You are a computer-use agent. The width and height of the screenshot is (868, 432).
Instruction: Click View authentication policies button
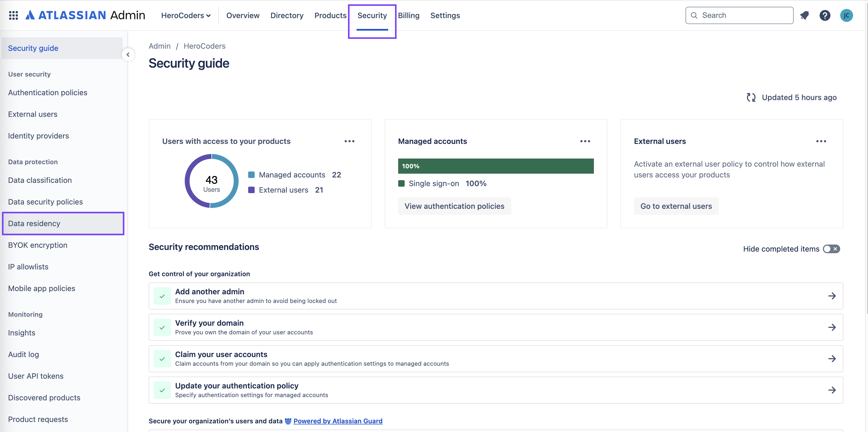[454, 206]
